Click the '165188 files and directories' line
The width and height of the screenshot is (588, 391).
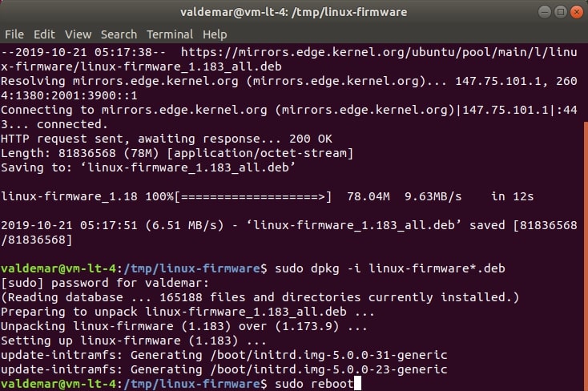(260, 297)
